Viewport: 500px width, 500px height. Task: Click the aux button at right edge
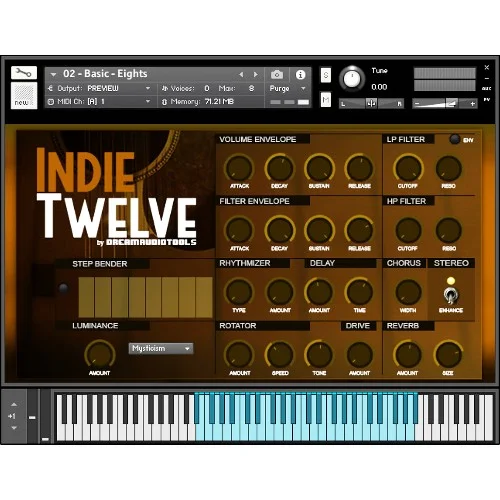click(486, 88)
